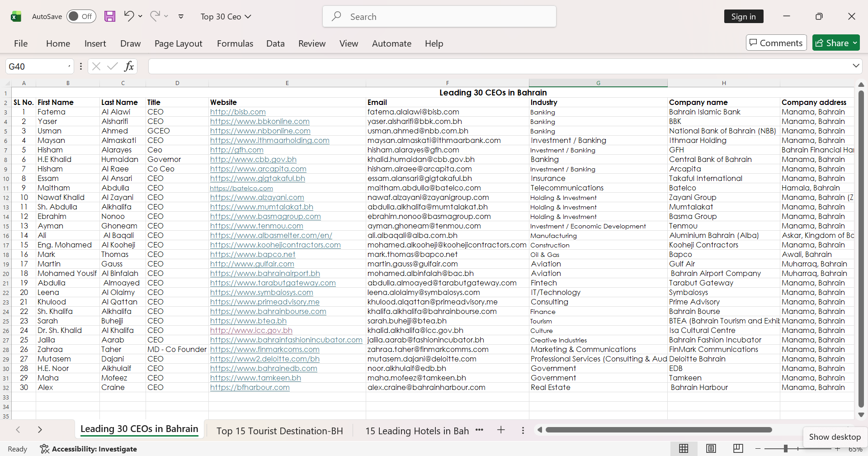Click the Redo icon
Image resolution: width=868 pixels, height=456 pixels.
155,16
